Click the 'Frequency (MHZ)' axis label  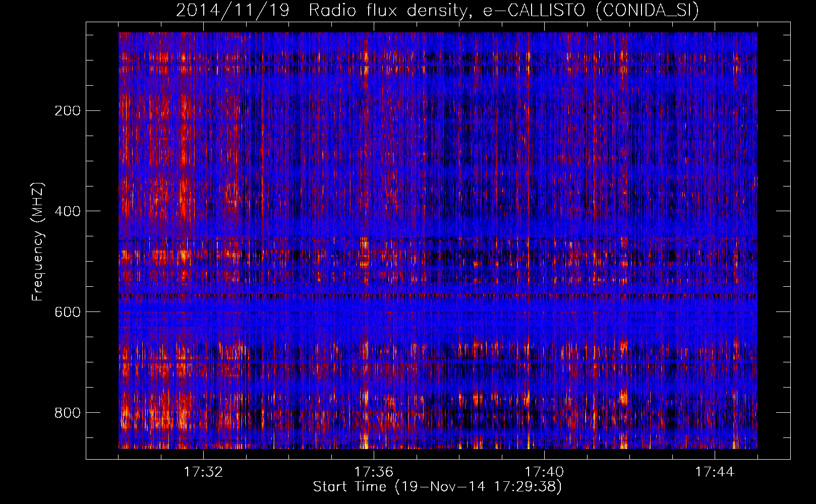point(38,241)
